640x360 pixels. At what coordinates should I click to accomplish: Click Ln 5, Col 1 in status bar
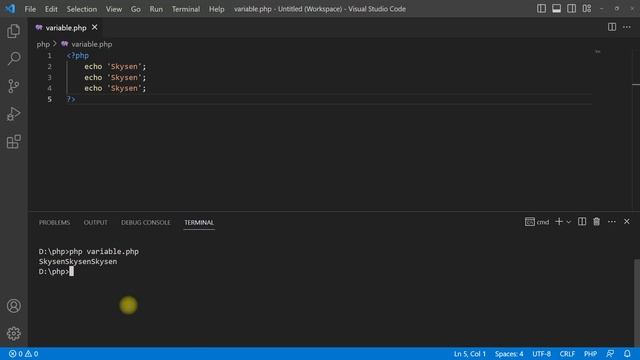coord(469,354)
